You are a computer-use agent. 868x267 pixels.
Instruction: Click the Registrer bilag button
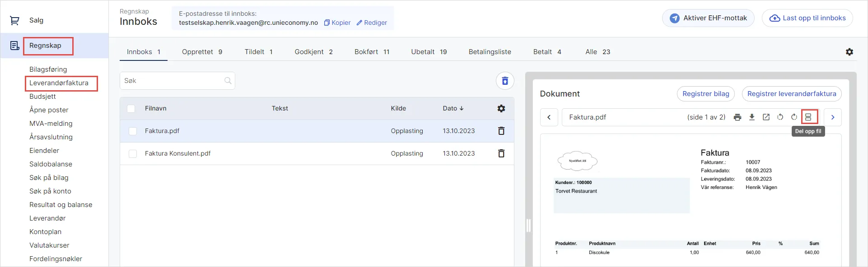click(x=706, y=94)
